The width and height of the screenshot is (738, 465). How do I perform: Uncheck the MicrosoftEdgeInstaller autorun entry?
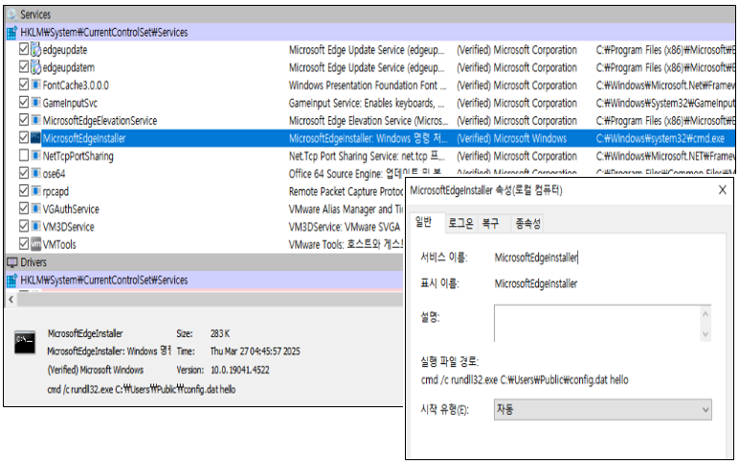(24, 137)
